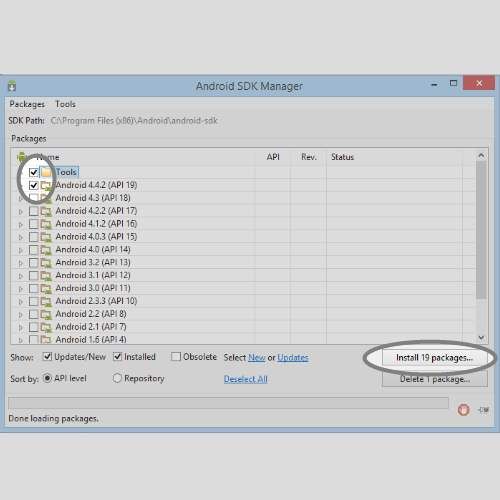Expand the Android 2.3.3 (API 10) node
This screenshot has height=500, width=500.
[21, 302]
